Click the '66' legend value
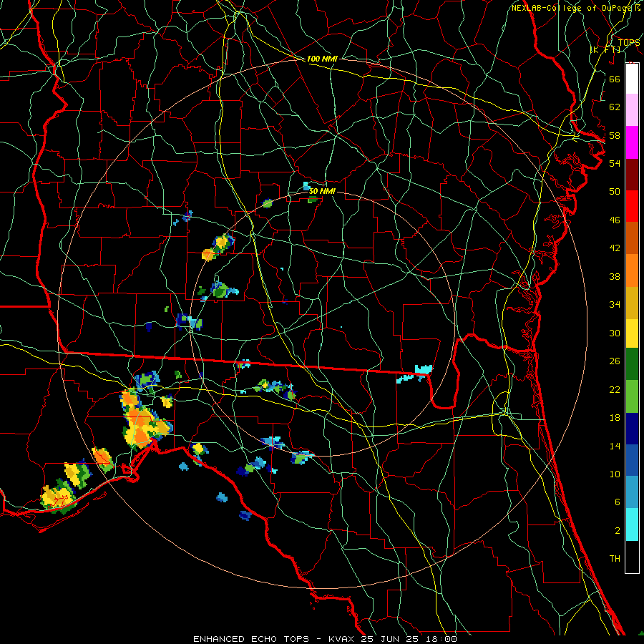 615,79
